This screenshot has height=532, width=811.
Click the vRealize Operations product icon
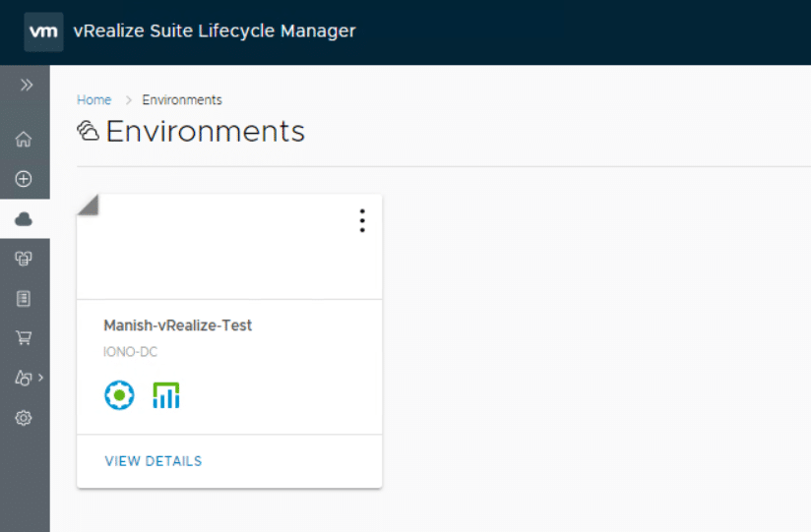pyautogui.click(x=166, y=396)
